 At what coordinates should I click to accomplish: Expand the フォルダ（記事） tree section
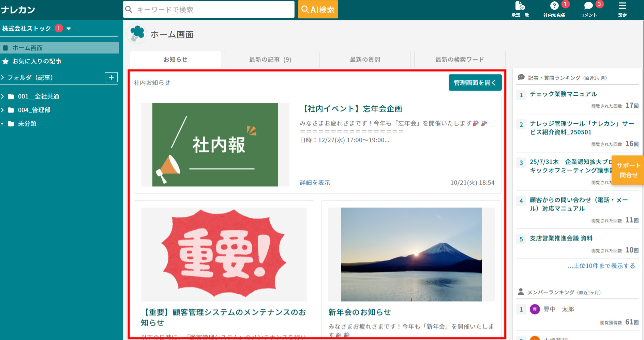3,77
